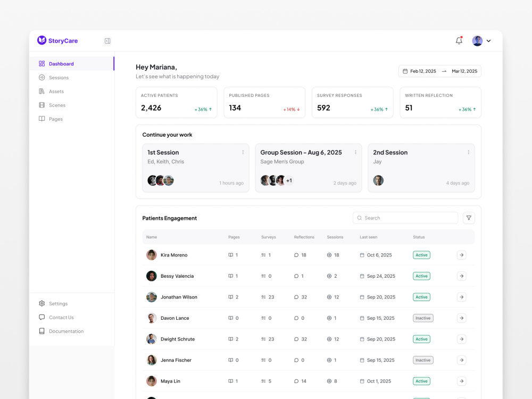Open notifications bell
532x399 pixels.
459,40
